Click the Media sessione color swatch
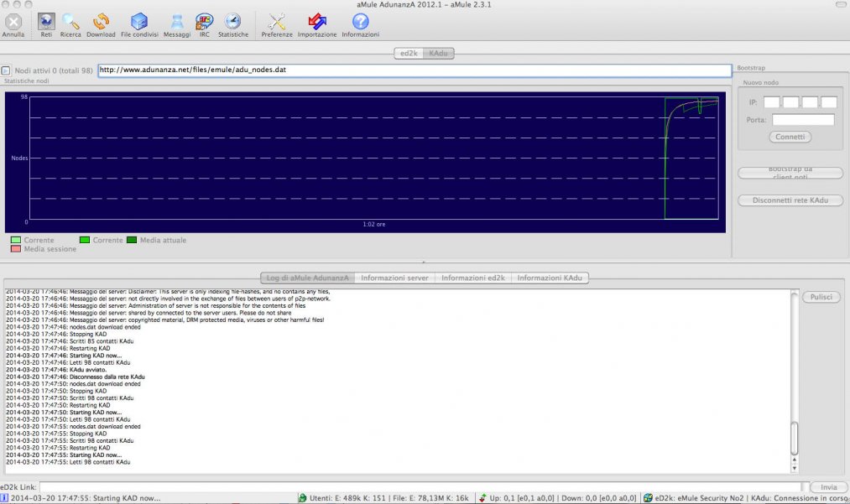This screenshot has width=850, height=504. (16, 249)
